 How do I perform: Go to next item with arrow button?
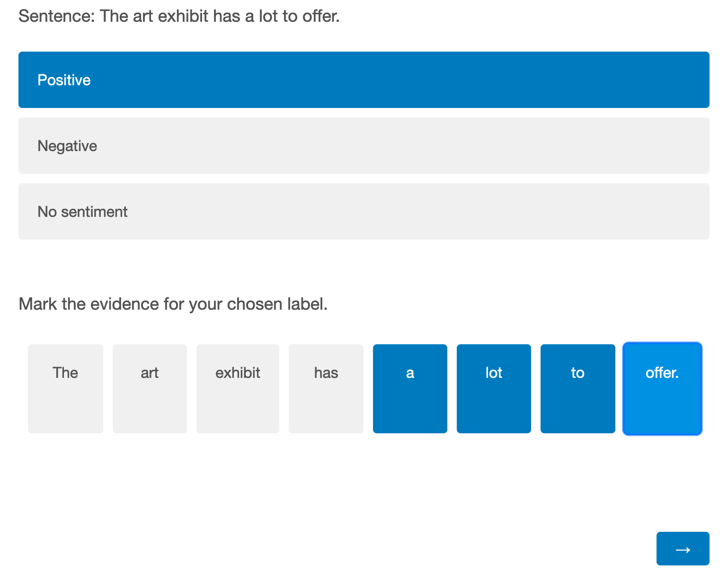683,548
